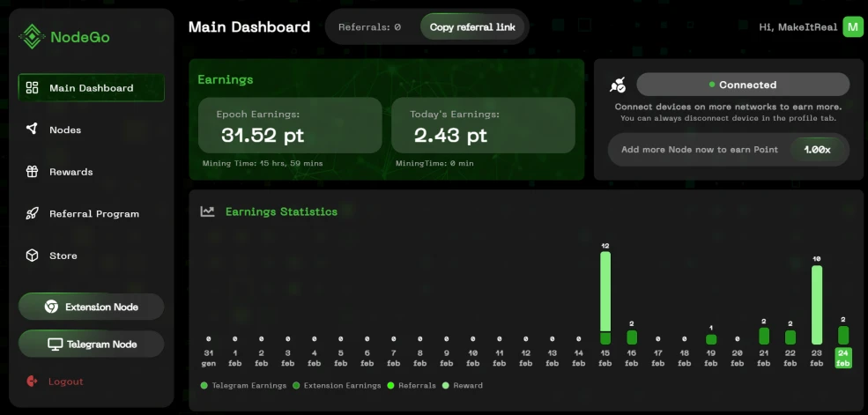Select the 15 feb bar in chart
868x415 pixels.
(605, 298)
